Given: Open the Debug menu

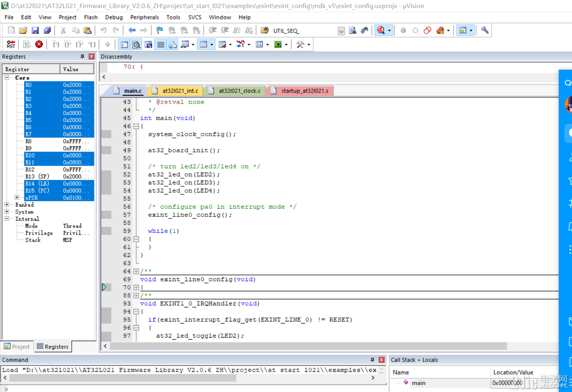Looking at the screenshot, I should tap(114, 17).
